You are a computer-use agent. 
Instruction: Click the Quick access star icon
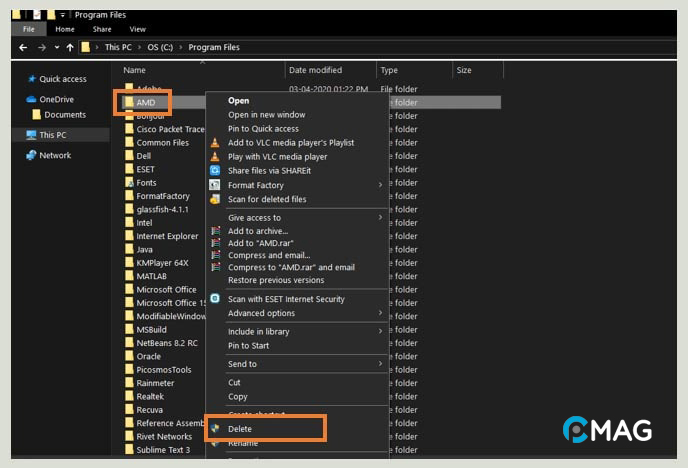tap(32, 79)
